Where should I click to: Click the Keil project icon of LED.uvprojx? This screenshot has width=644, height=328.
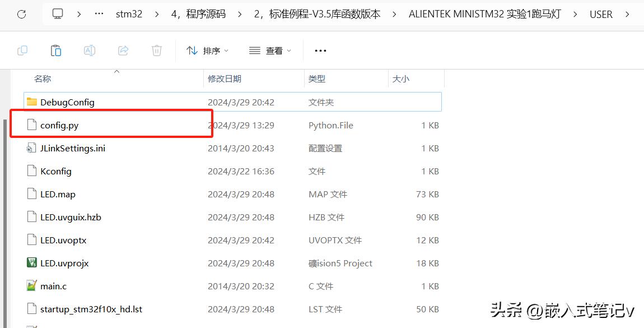click(x=32, y=262)
